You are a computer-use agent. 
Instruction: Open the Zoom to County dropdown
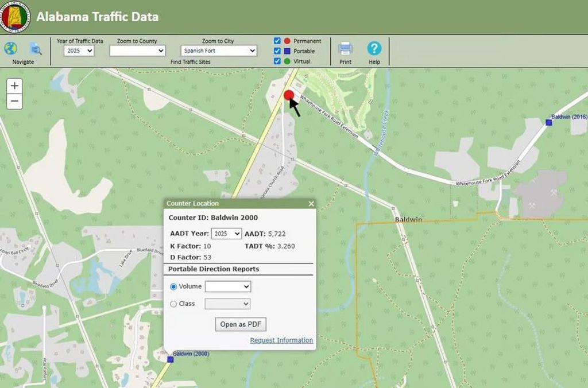[x=137, y=51]
